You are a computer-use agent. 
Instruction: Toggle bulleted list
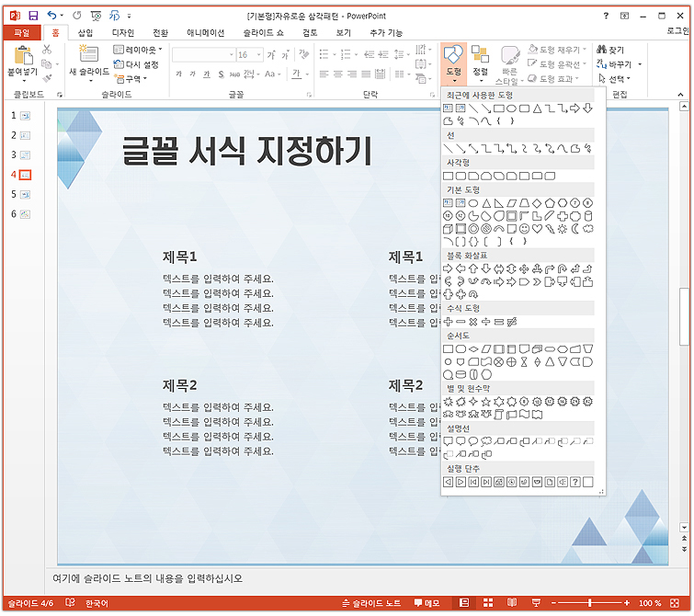pos(324,54)
